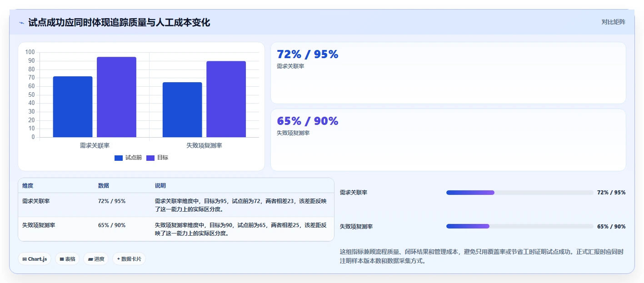
Task: Click the 数据 table column header
Action: [x=104, y=186]
